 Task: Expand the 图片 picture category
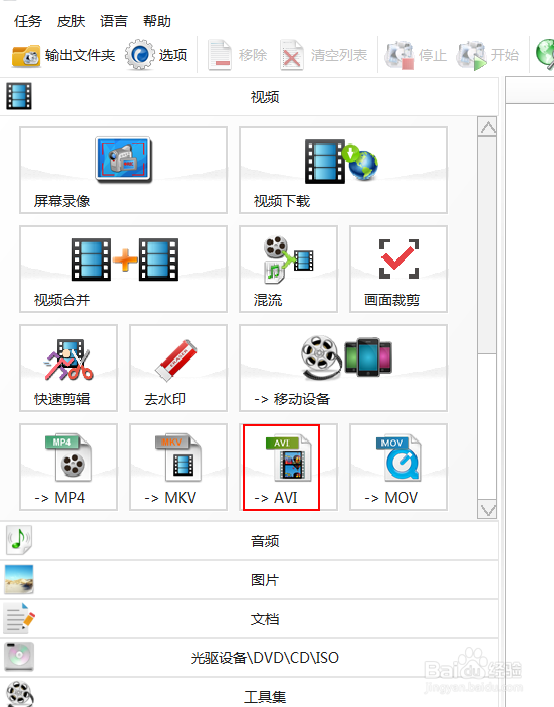click(249, 579)
